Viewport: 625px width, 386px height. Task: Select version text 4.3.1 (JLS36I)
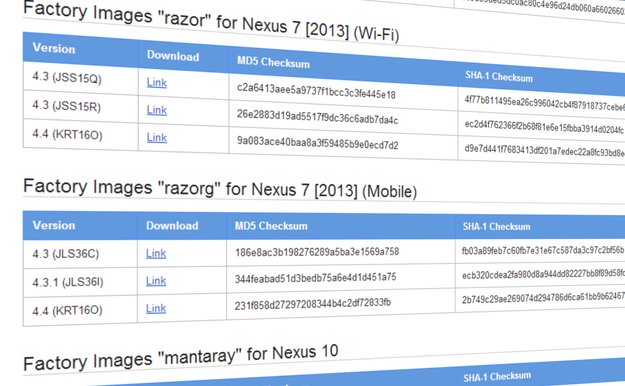coord(68,282)
